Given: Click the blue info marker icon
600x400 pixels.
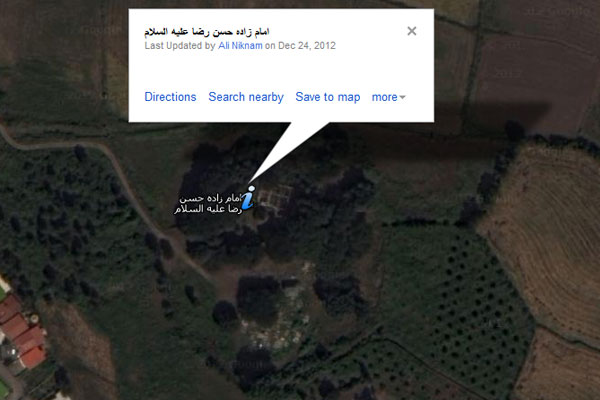Looking at the screenshot, I should pyautogui.click(x=248, y=198).
